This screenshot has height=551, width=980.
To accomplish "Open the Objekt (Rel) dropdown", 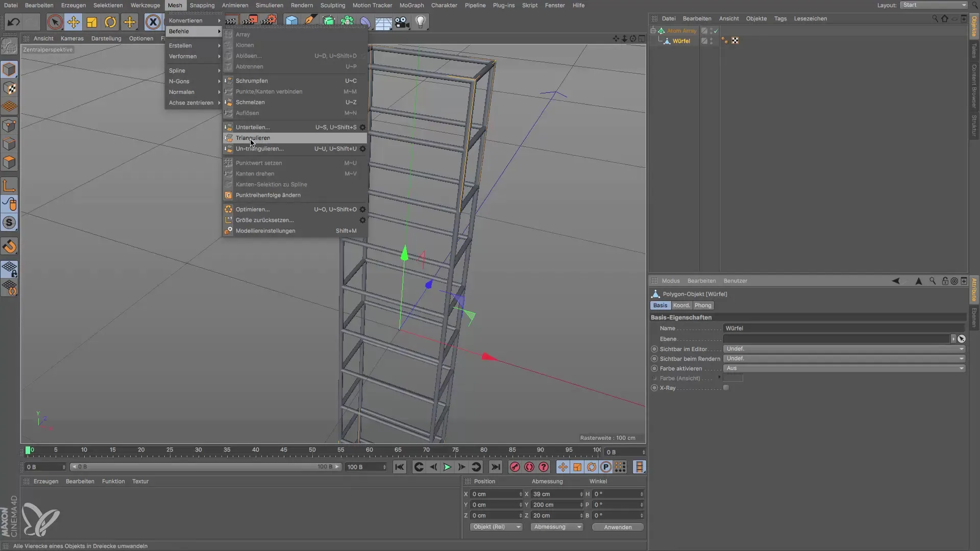I will [496, 527].
